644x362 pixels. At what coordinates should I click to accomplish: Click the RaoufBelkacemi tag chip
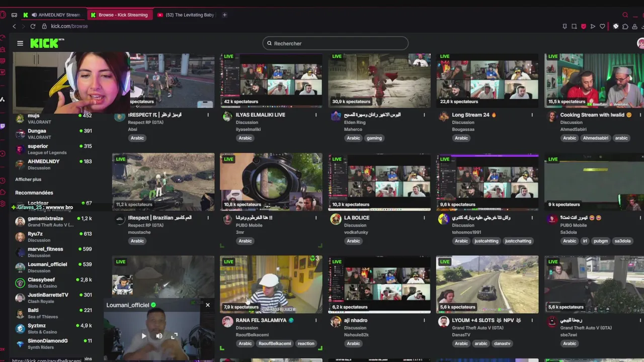coord(275,344)
